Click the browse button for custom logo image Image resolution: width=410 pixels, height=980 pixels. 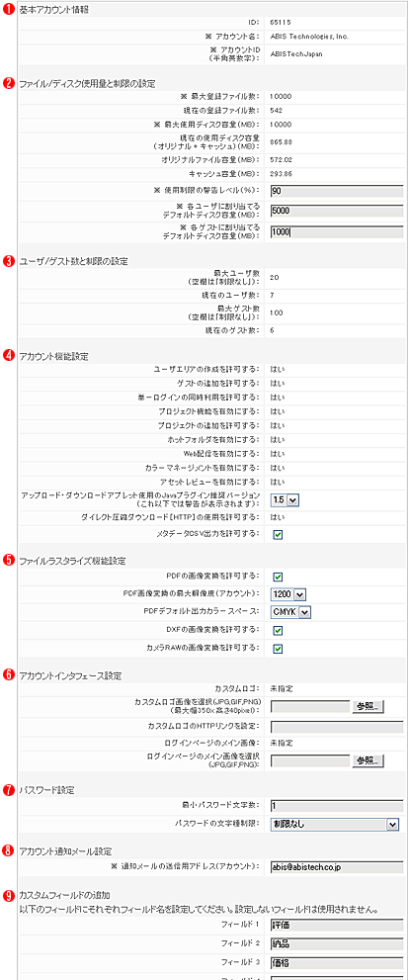369,707
